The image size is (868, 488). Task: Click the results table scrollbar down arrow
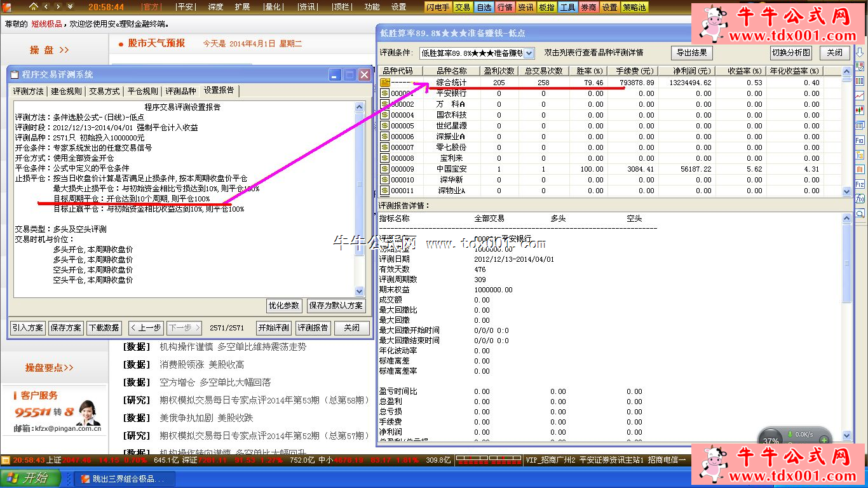[x=846, y=191]
